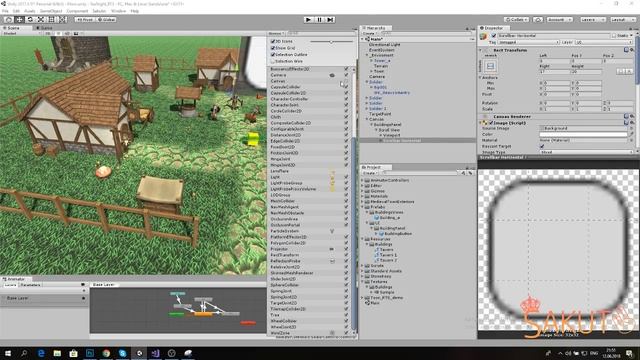Toggle the 2D view button
Viewport: 640px width, 360px height.
click(48, 33)
